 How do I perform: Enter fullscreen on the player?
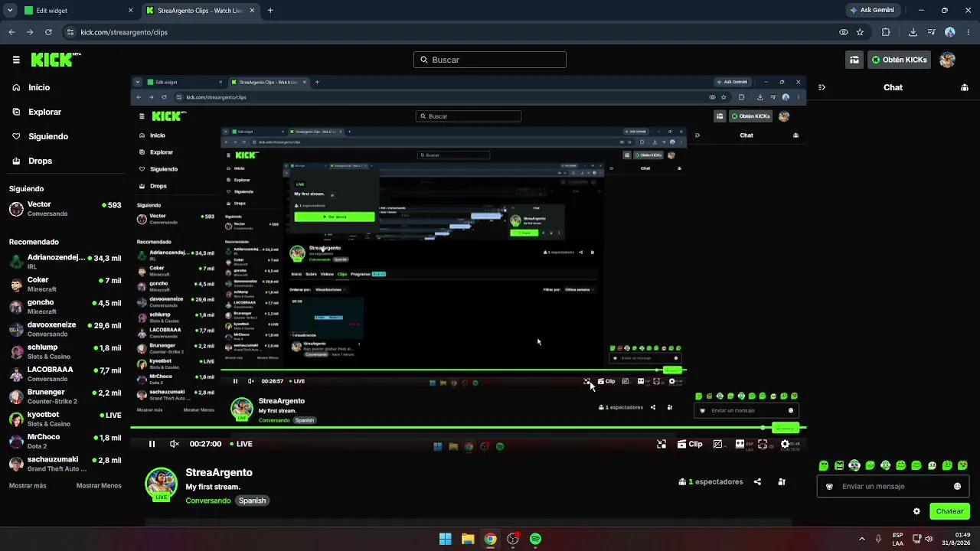(x=763, y=444)
